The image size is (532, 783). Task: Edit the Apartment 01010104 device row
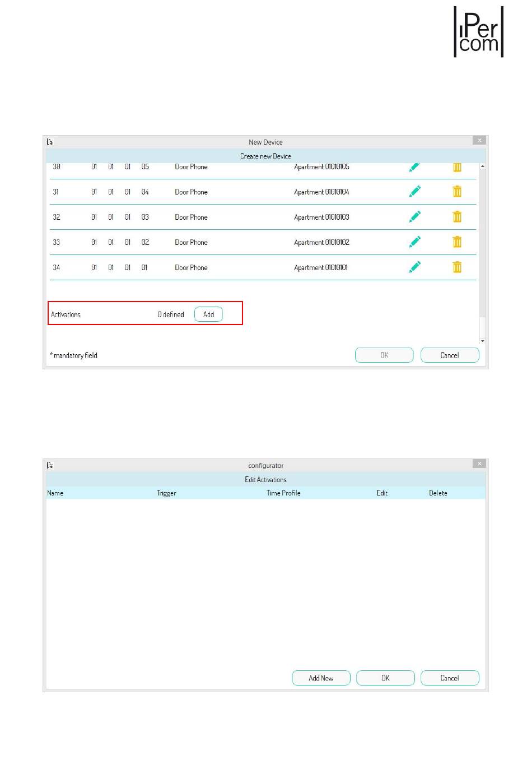[414, 192]
